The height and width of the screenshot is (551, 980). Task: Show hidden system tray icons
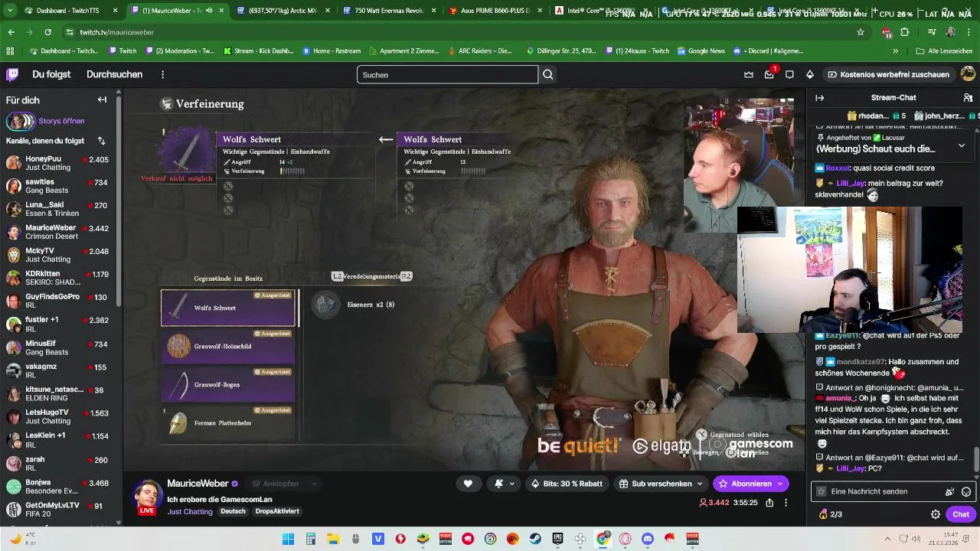(x=887, y=539)
